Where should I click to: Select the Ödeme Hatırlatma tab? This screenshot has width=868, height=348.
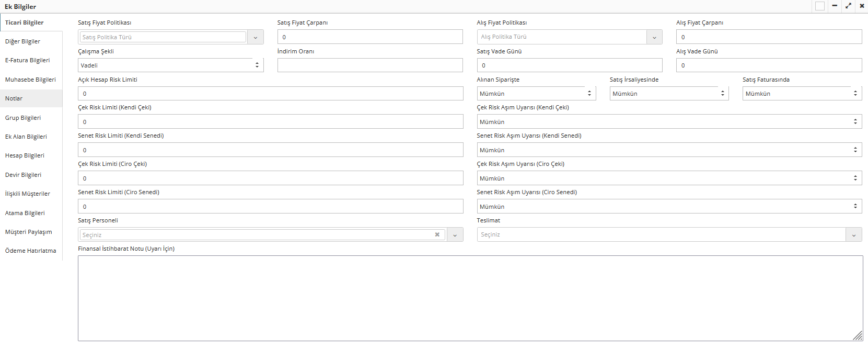30,251
